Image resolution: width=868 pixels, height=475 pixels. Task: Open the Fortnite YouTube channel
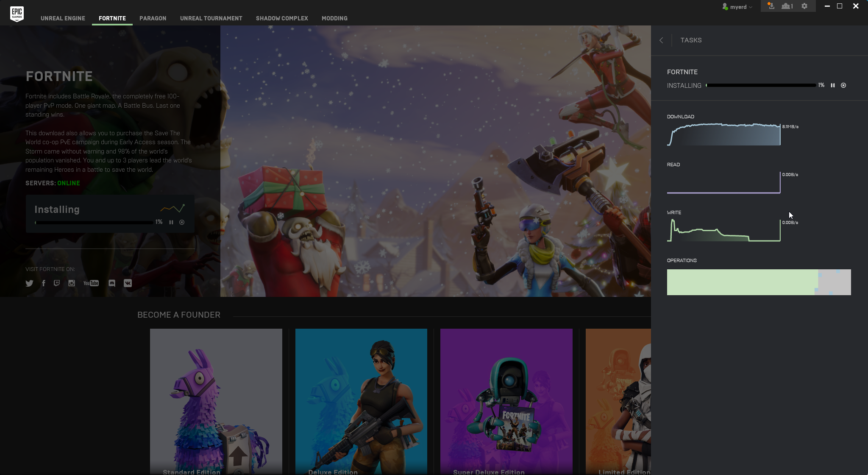pos(91,283)
